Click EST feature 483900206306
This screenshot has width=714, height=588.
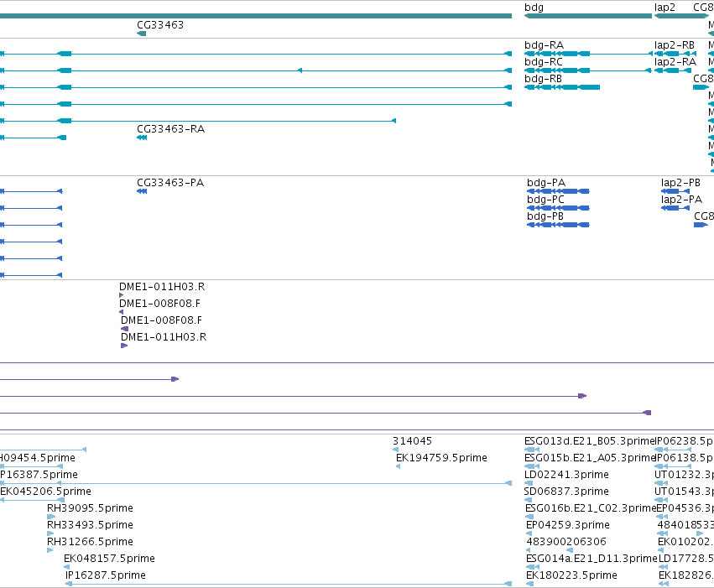[566, 542]
